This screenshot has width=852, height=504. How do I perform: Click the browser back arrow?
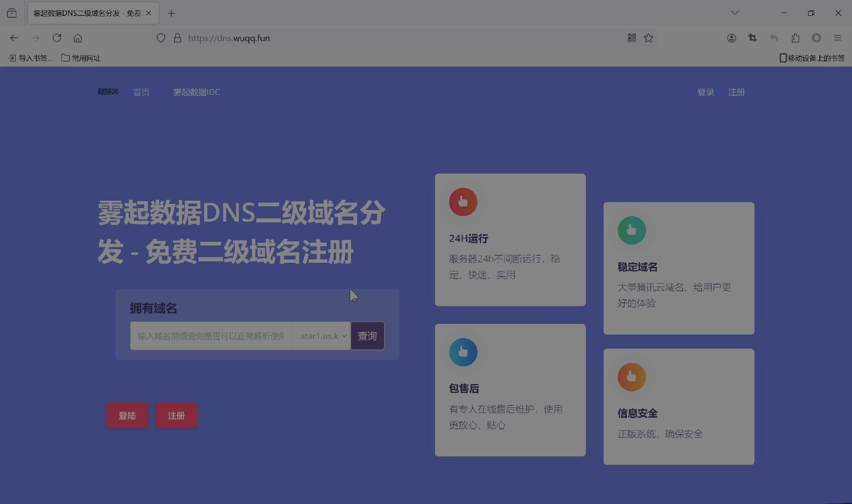click(x=14, y=38)
